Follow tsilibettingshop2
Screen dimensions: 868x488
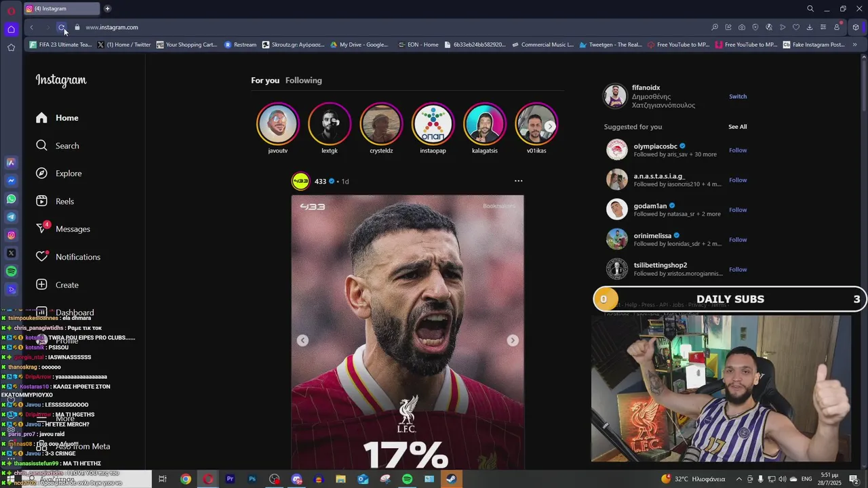coord(738,270)
